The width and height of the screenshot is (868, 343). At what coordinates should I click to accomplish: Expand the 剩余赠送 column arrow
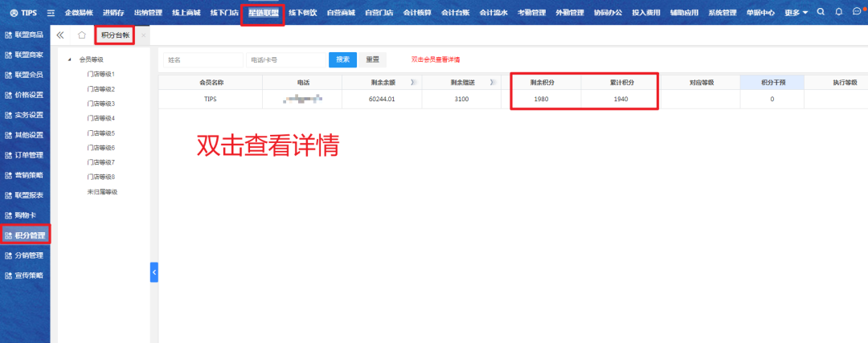pos(492,83)
